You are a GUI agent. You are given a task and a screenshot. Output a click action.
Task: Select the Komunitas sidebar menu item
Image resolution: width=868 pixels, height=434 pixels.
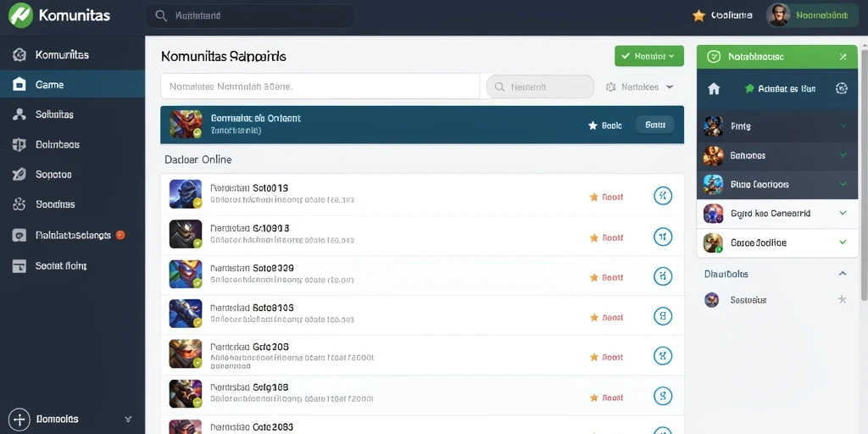[72, 55]
